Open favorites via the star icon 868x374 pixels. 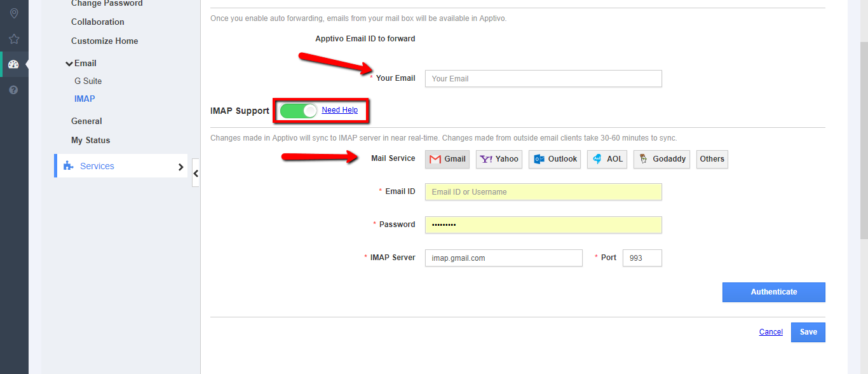[14, 39]
